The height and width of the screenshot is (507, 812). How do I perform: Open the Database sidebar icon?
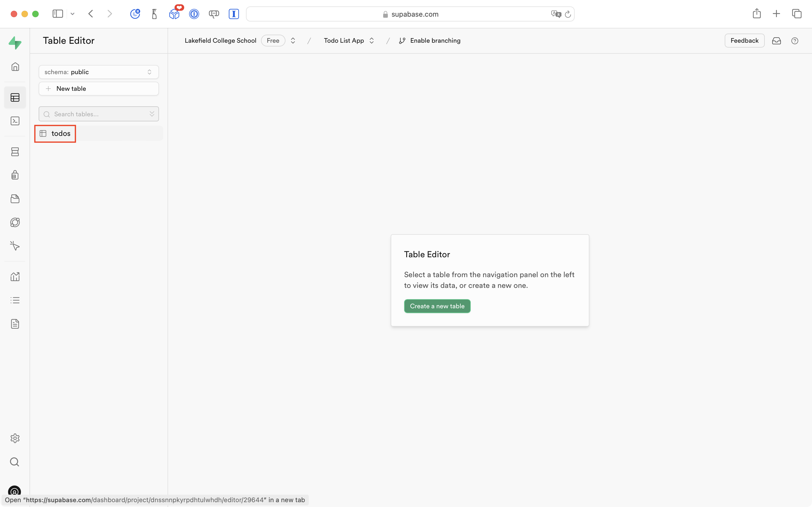(15, 151)
